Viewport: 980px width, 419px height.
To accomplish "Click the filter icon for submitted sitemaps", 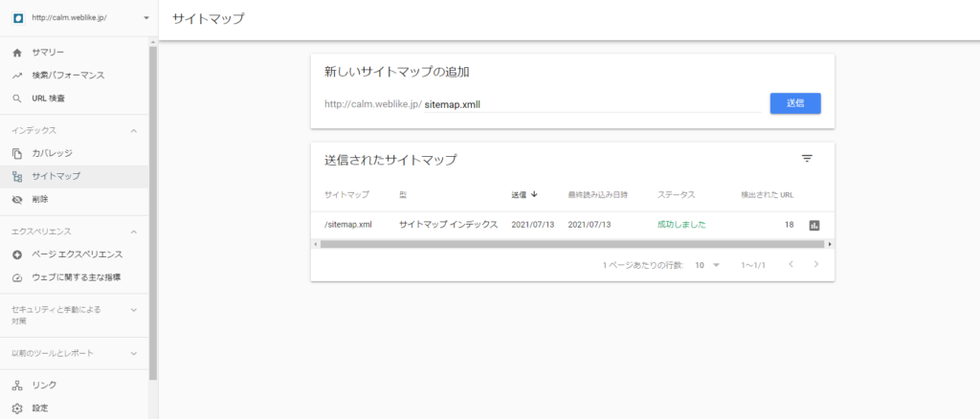I will [x=807, y=159].
